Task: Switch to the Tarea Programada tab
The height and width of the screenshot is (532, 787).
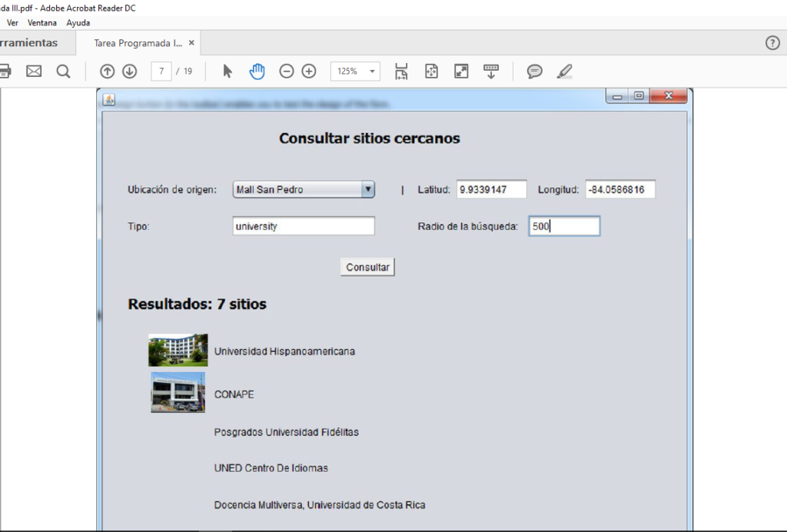Action: click(x=140, y=43)
